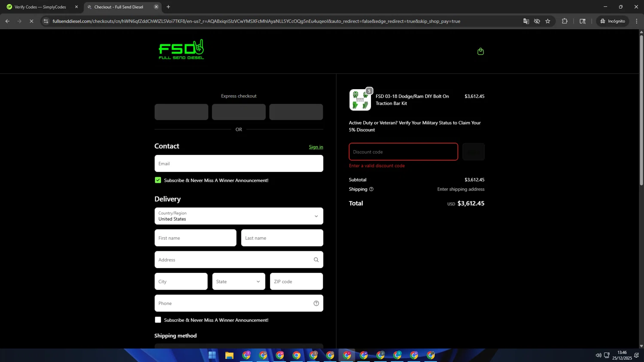Click the 'Enter shipping address' text

461,189
